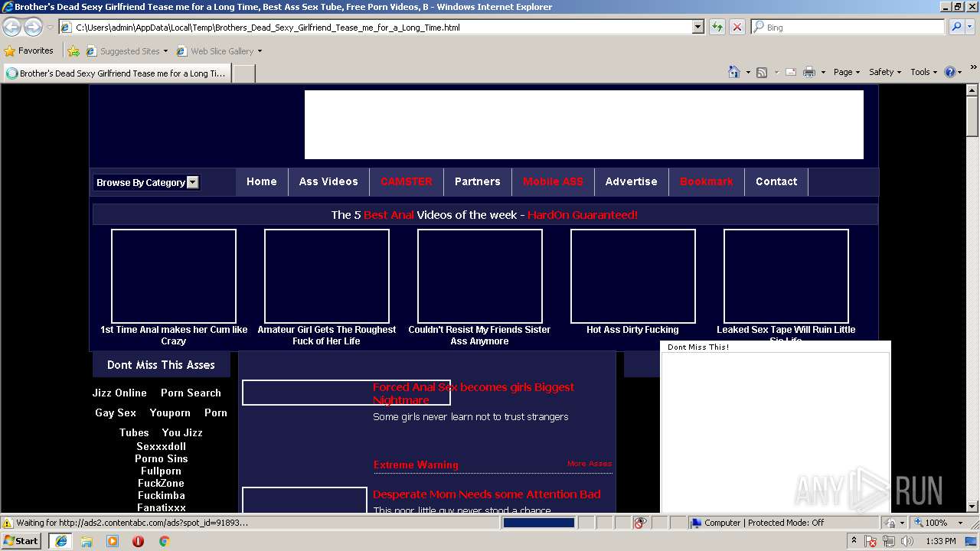Open Windows Explorer from the taskbar
The image size is (980, 551).
click(x=87, y=541)
